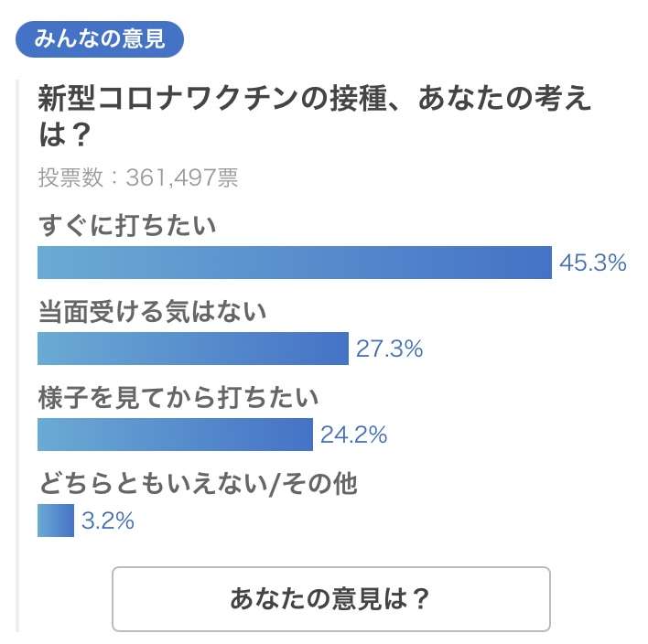Click the vertical gray divider line at left
Screen dimensions: 648x644
[17, 355]
